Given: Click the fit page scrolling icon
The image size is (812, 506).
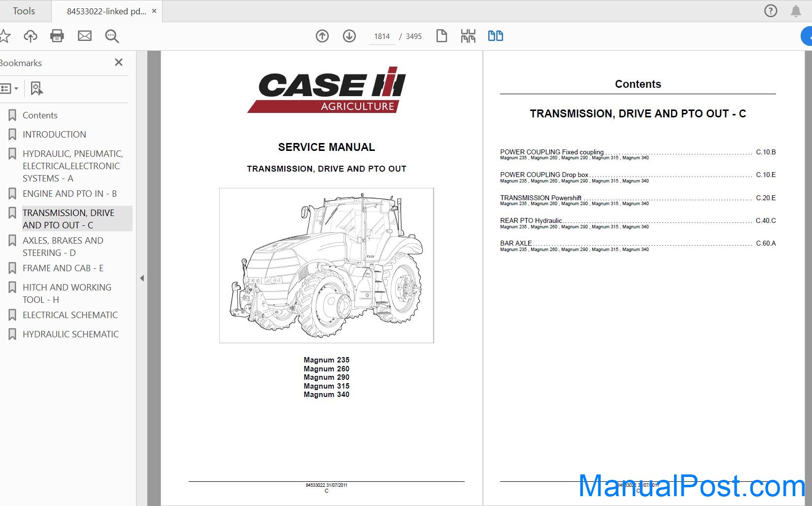Looking at the screenshot, I should (x=468, y=36).
